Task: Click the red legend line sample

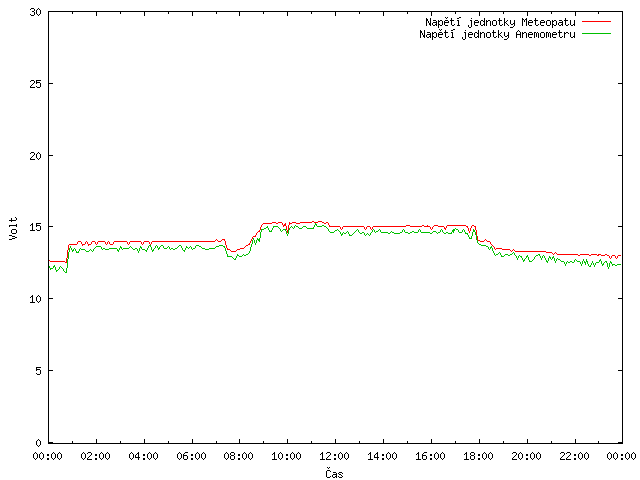Action: (x=596, y=22)
